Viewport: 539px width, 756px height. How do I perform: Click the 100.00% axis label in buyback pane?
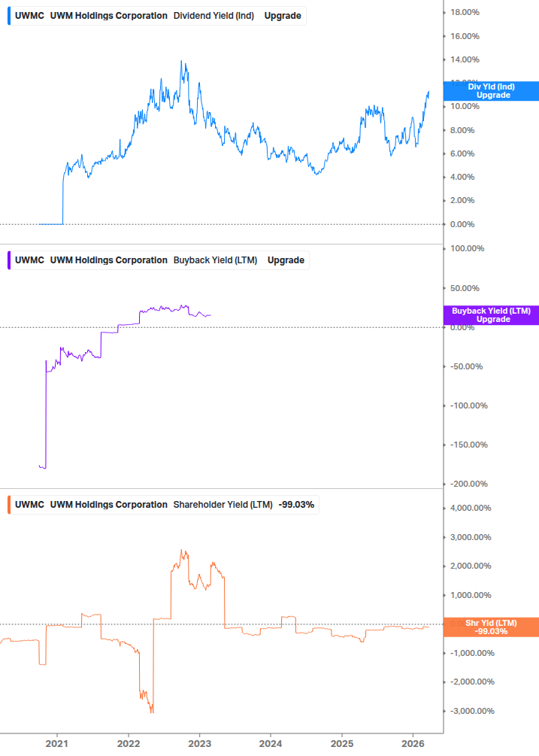(468, 248)
